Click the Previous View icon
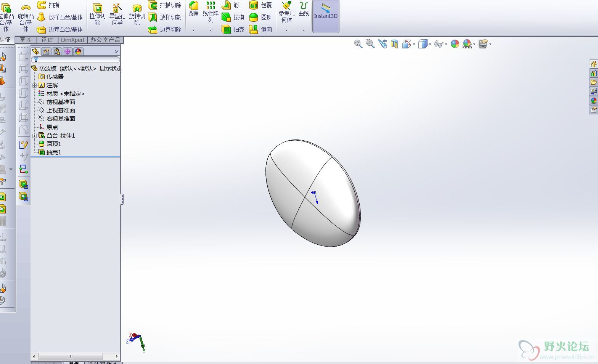 tap(382, 44)
